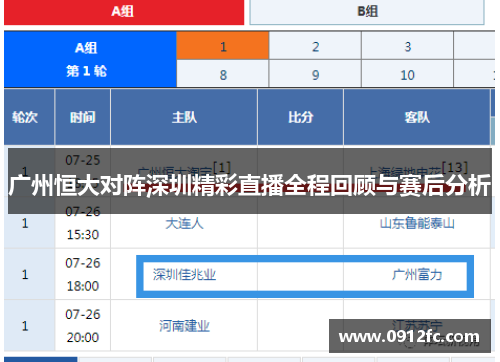Click the 轮次 column header

pyautogui.click(x=29, y=117)
